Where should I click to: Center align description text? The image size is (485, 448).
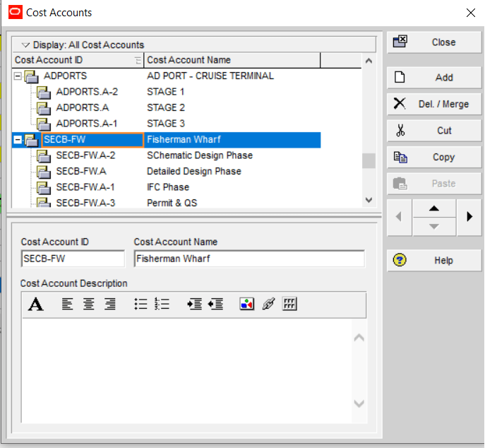click(x=88, y=304)
